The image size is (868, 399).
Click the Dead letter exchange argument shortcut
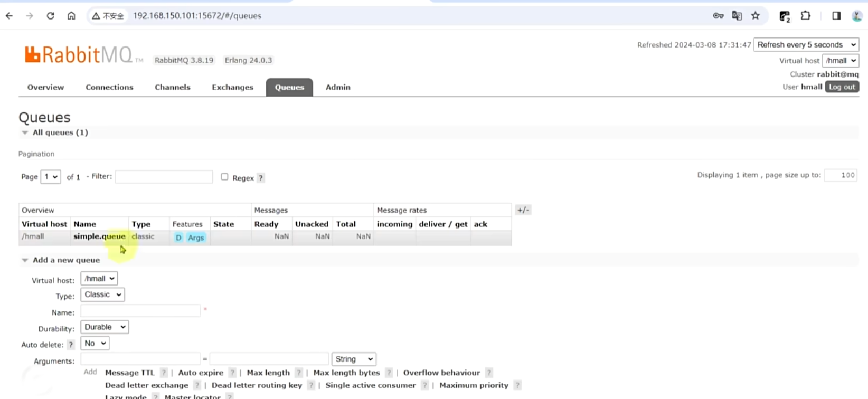click(x=147, y=385)
